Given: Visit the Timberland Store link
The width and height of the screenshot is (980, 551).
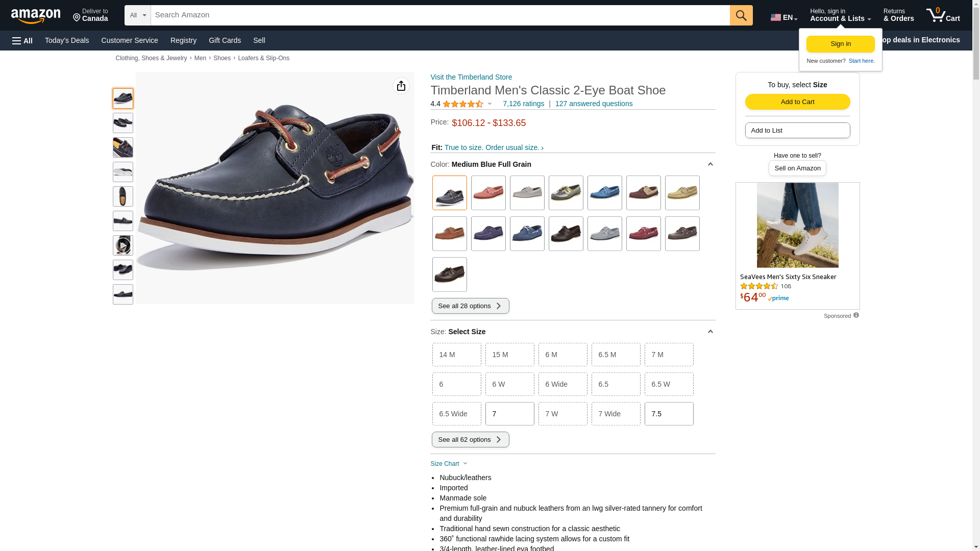Looking at the screenshot, I should pyautogui.click(x=471, y=77).
